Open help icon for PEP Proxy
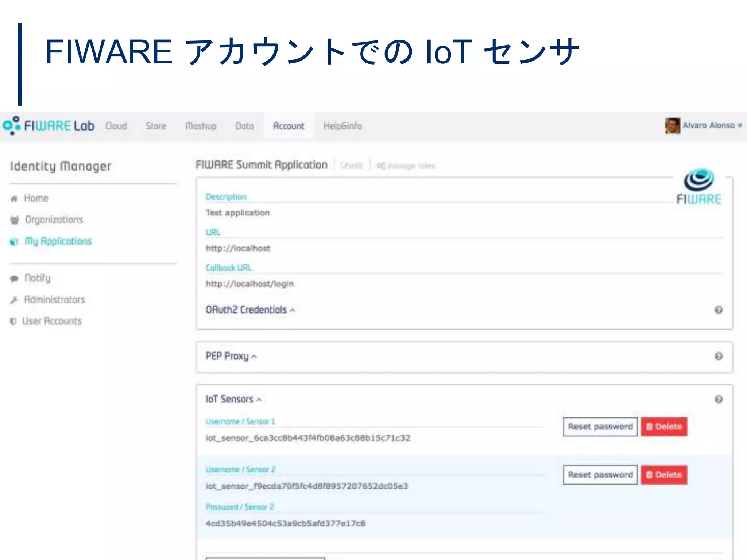Viewport: 747px width, 560px height. [719, 356]
